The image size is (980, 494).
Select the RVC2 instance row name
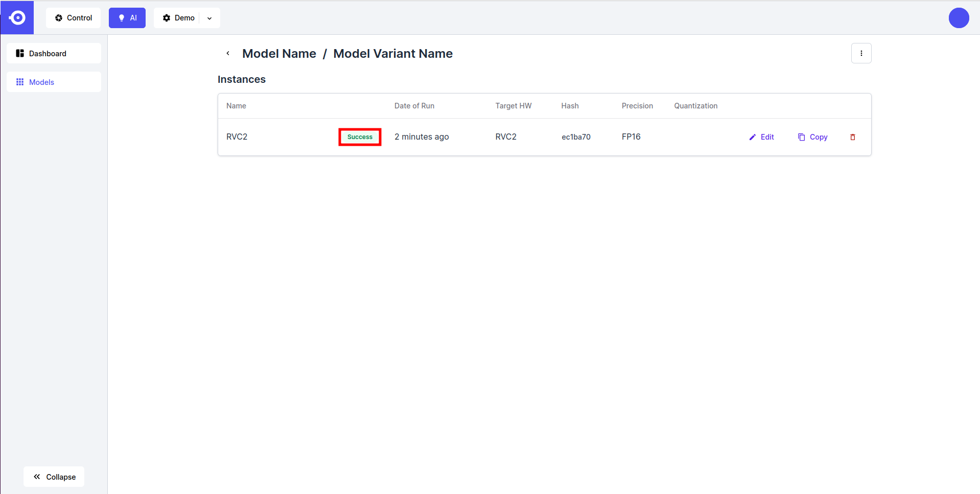pyautogui.click(x=237, y=137)
